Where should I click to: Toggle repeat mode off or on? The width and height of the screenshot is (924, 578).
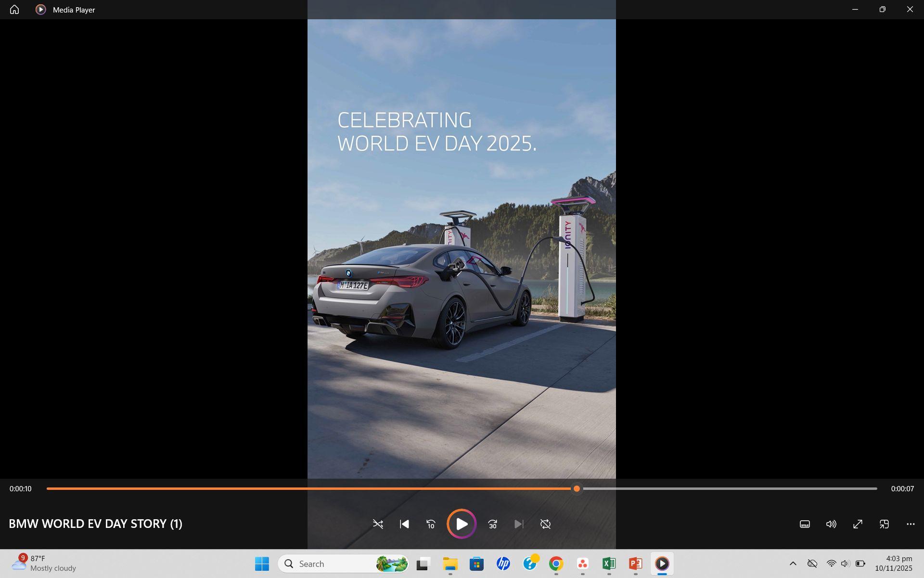(545, 524)
